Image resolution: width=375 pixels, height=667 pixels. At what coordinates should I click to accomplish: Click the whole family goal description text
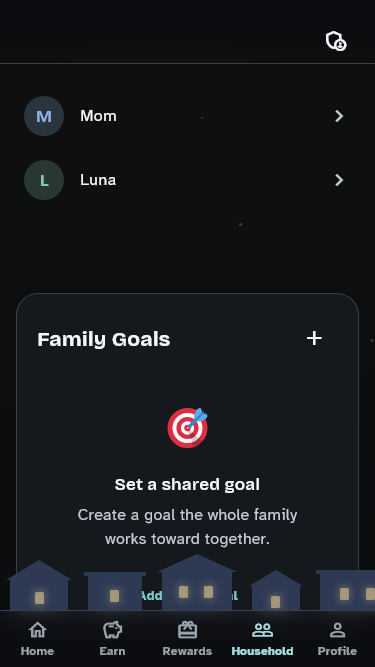pos(188,527)
